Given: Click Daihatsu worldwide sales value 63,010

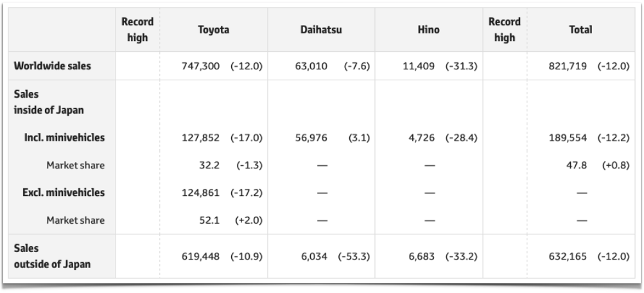Looking at the screenshot, I should point(311,66).
